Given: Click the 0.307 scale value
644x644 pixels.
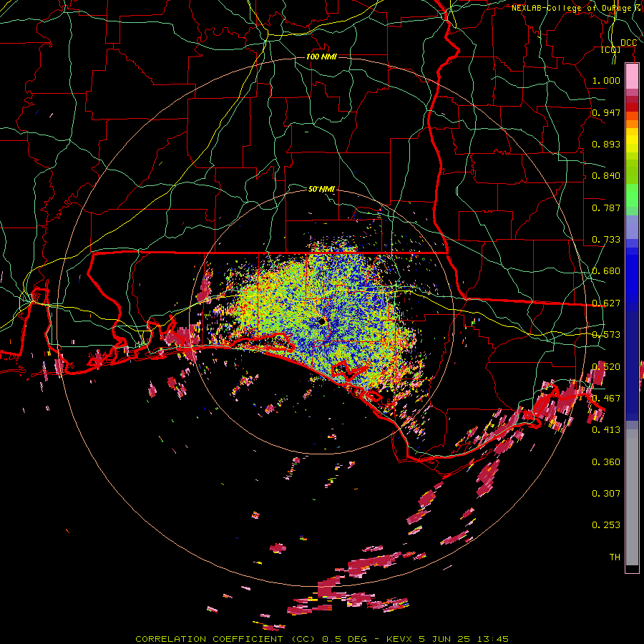Looking at the screenshot, I should 606,494.
